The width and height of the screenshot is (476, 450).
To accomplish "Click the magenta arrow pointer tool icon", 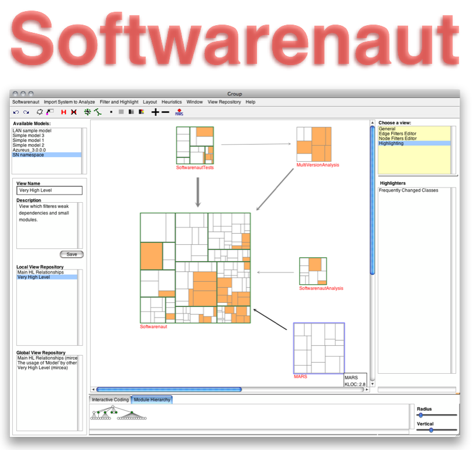I will [50, 112].
